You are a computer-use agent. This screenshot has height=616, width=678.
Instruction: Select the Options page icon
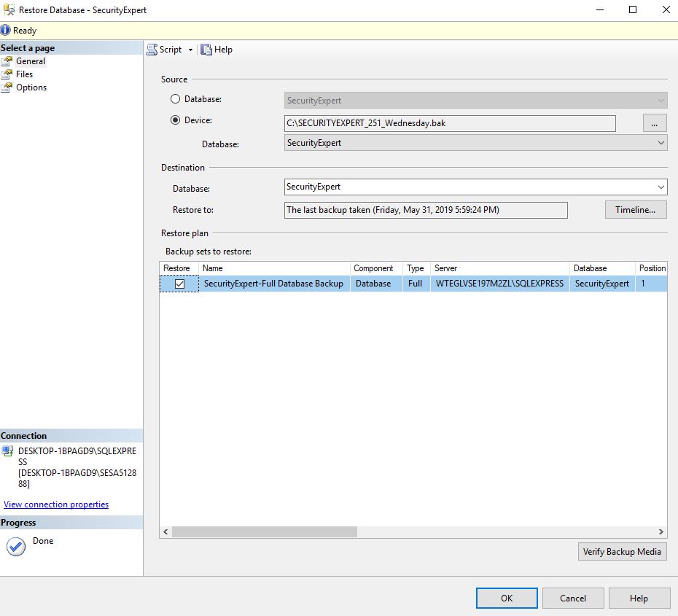coord(7,87)
